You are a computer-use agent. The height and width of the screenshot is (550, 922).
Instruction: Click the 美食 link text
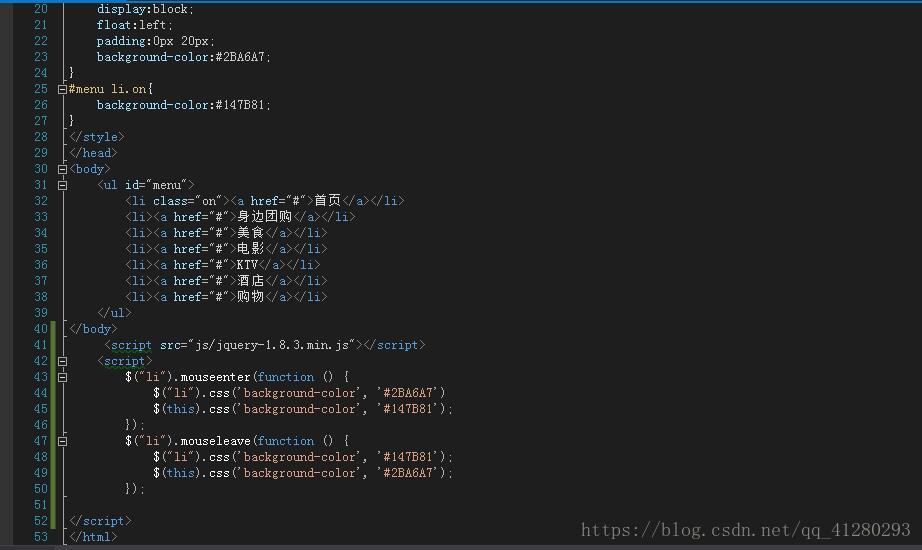250,233
